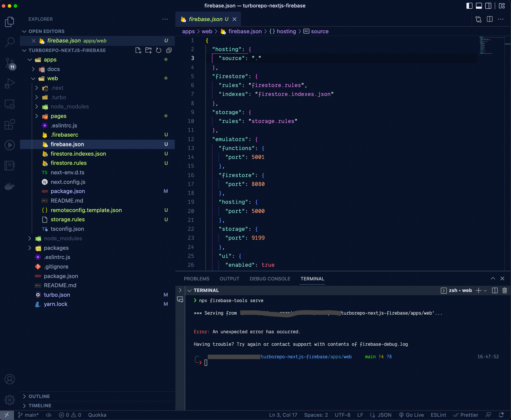Screen dimensions: 511x420
Task: Collapse all folders in the explorer
Action: 169,50
